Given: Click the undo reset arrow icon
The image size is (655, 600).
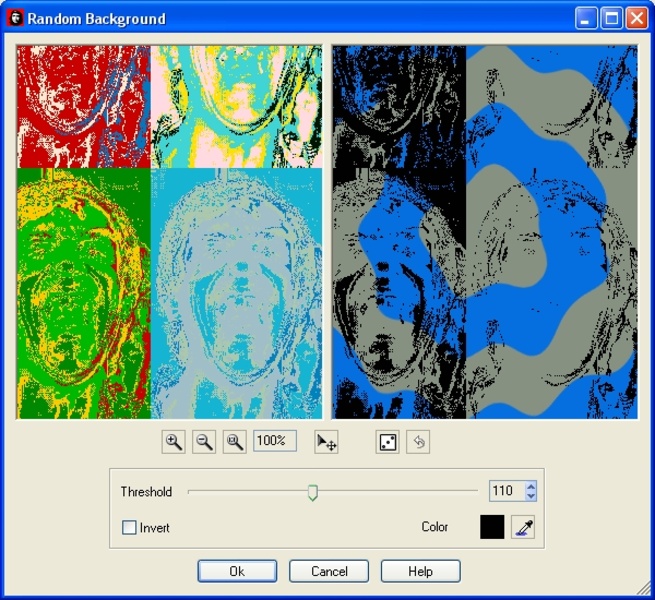Looking at the screenshot, I should [x=418, y=442].
